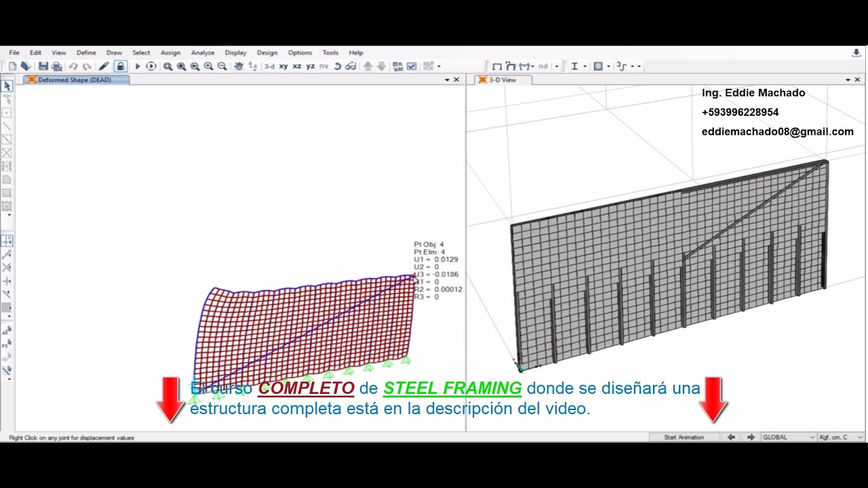Viewport: 868px width, 488px height.
Task: Toggle snap to ends and midpoints
Action: [7, 254]
